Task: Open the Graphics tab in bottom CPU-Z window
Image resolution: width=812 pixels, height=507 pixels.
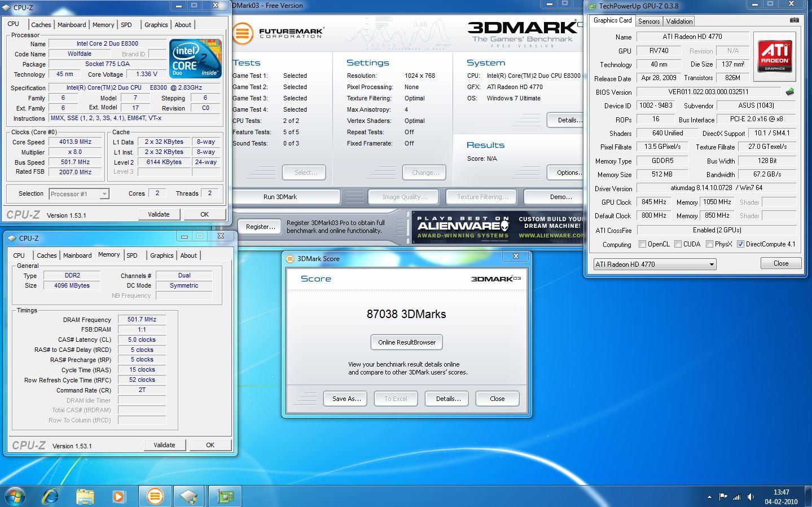Action: point(161,255)
